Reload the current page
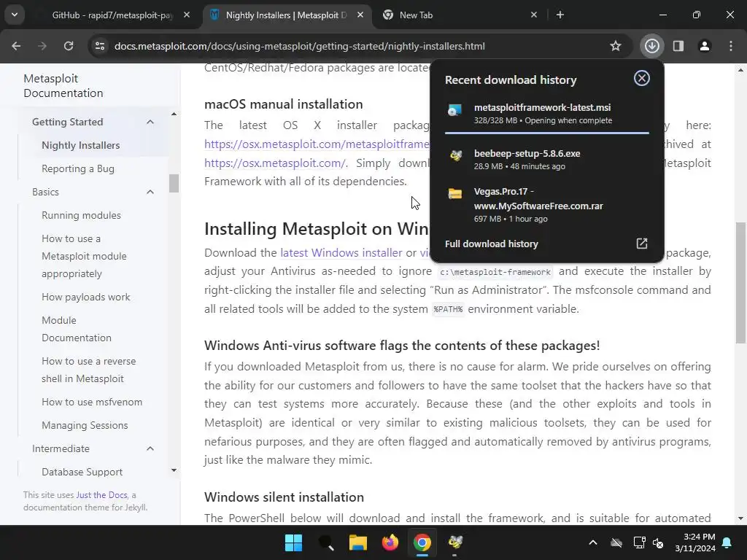This screenshot has height=560, width=747. point(69,46)
